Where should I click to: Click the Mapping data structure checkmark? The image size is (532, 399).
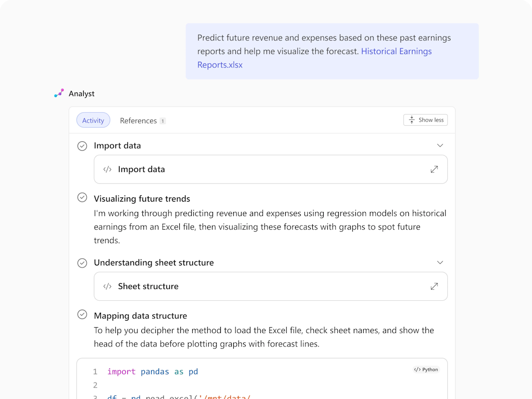tap(82, 314)
